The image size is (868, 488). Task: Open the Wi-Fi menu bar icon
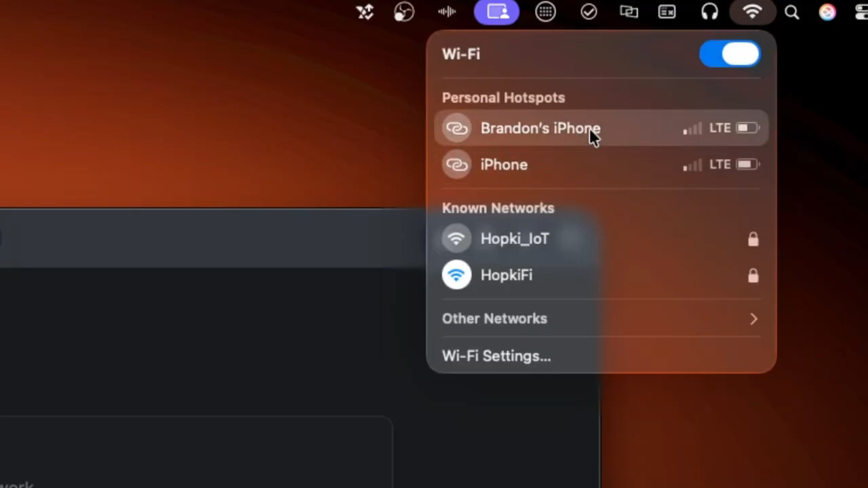point(752,12)
